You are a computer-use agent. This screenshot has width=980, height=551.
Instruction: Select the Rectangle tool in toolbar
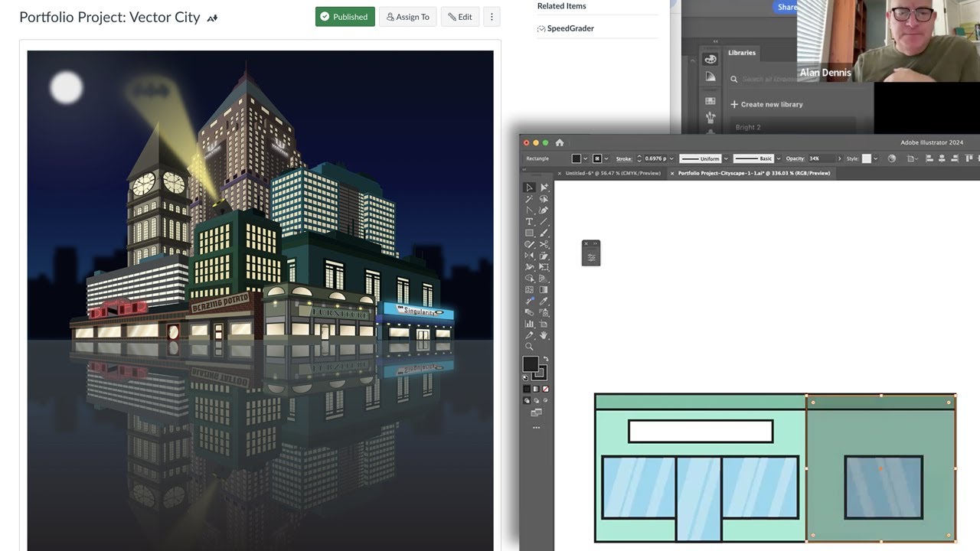528,233
